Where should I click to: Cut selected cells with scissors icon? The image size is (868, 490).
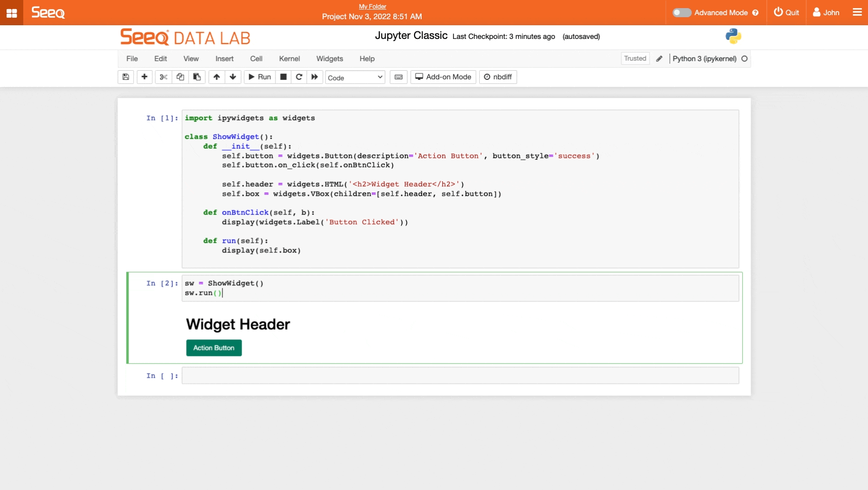coord(163,77)
